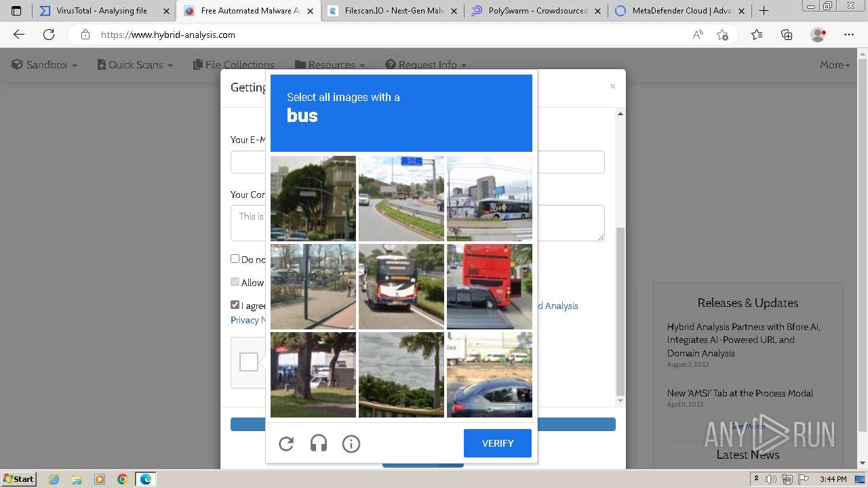The image size is (868, 488).
Task: Get an audio captcha challenge
Action: 319,444
